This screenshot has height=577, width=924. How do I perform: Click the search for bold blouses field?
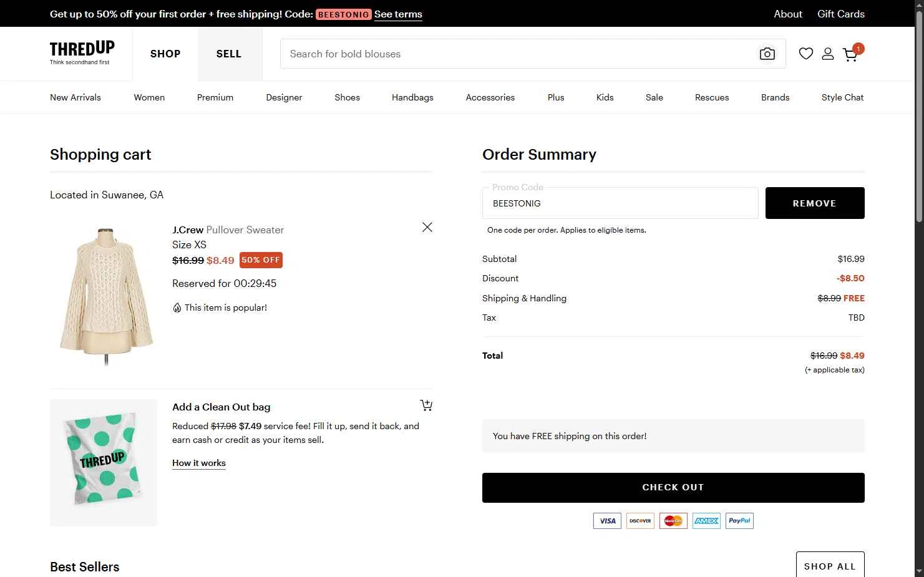(x=518, y=54)
